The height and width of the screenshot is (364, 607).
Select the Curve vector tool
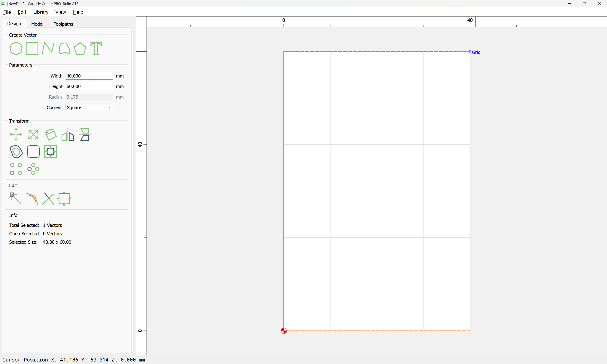pos(64,48)
